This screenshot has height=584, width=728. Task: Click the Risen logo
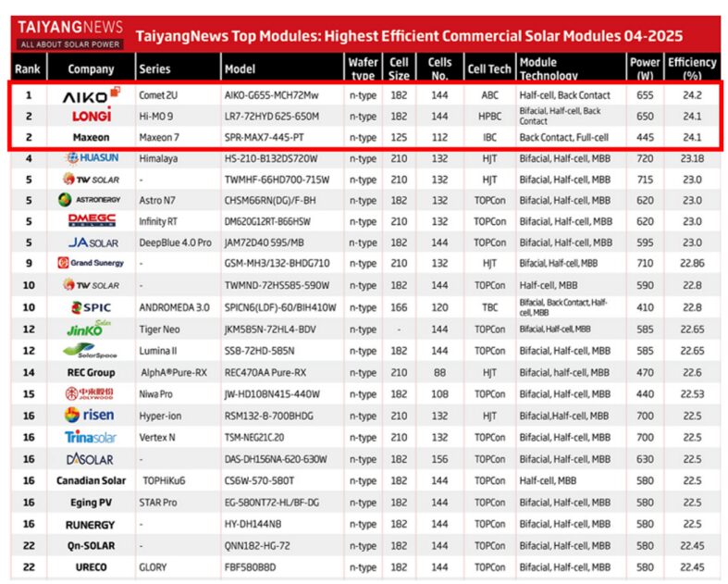pos(91,416)
